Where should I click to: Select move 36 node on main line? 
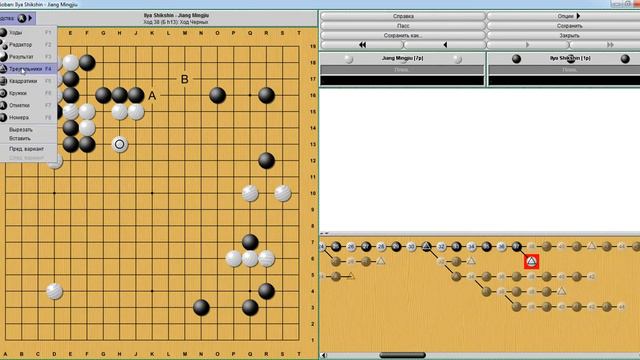click(x=502, y=247)
